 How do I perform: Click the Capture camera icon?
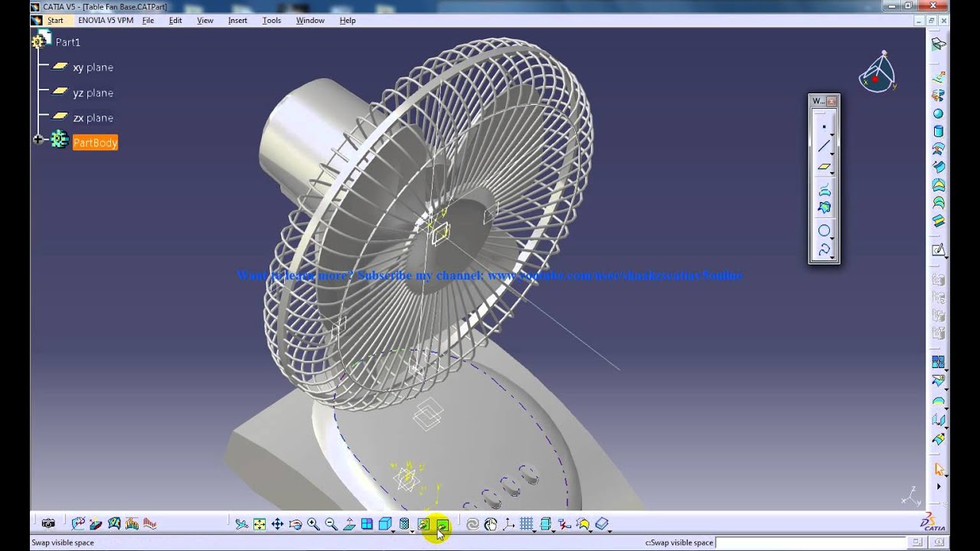(x=48, y=524)
